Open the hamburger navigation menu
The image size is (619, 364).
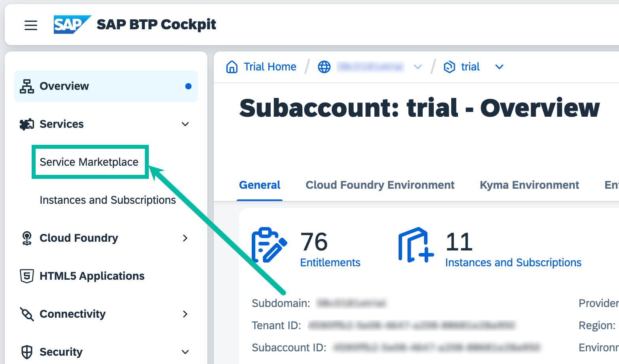[31, 25]
